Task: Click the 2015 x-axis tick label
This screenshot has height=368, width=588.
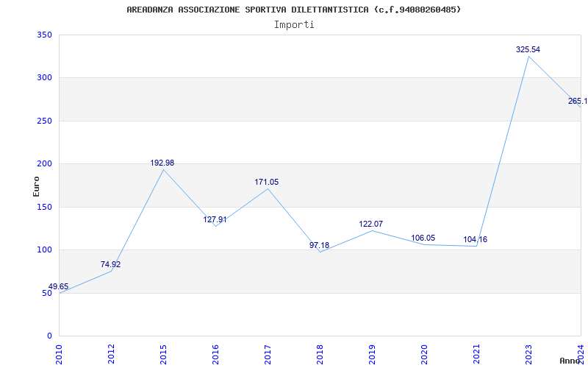Action: tap(163, 354)
